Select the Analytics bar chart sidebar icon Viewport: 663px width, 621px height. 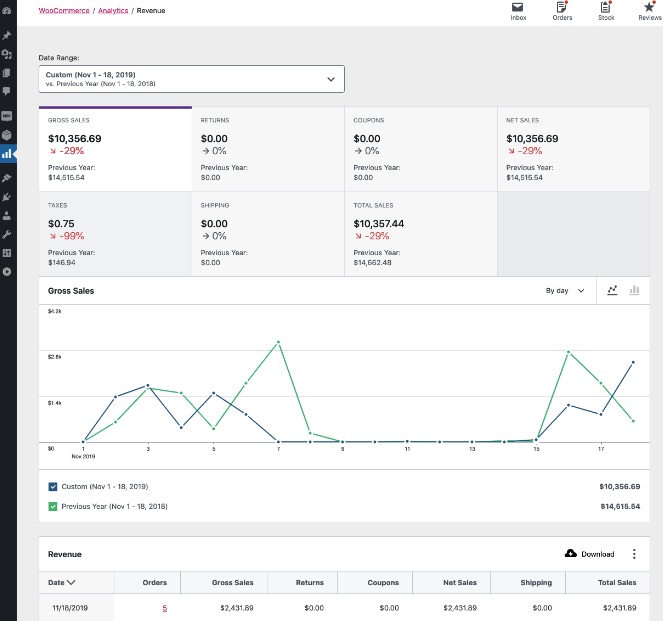click(6, 154)
